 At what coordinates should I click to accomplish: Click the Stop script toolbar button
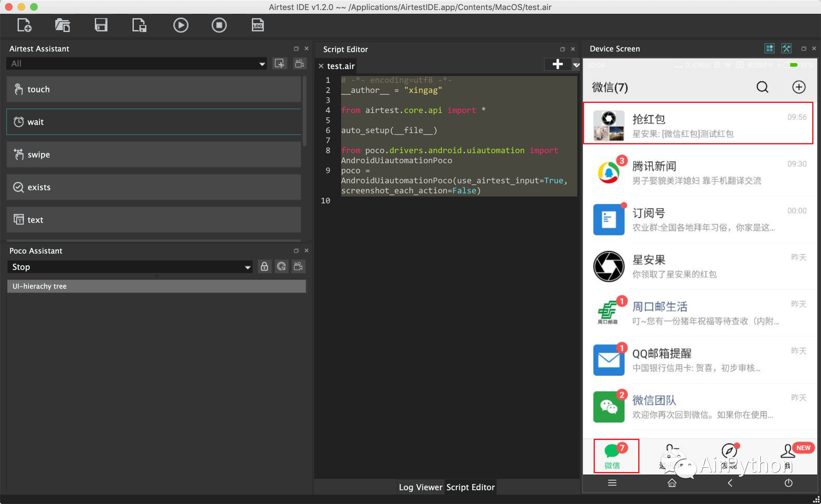click(219, 25)
